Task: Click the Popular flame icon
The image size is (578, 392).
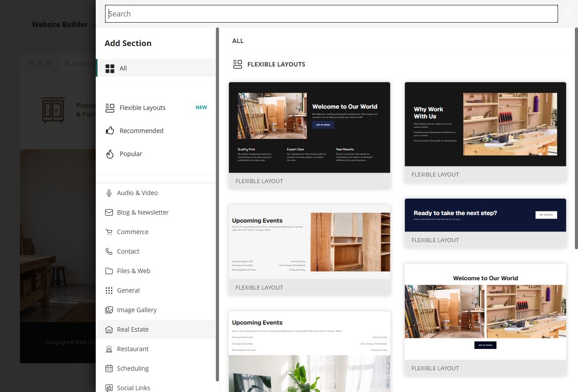Action: [x=110, y=154]
